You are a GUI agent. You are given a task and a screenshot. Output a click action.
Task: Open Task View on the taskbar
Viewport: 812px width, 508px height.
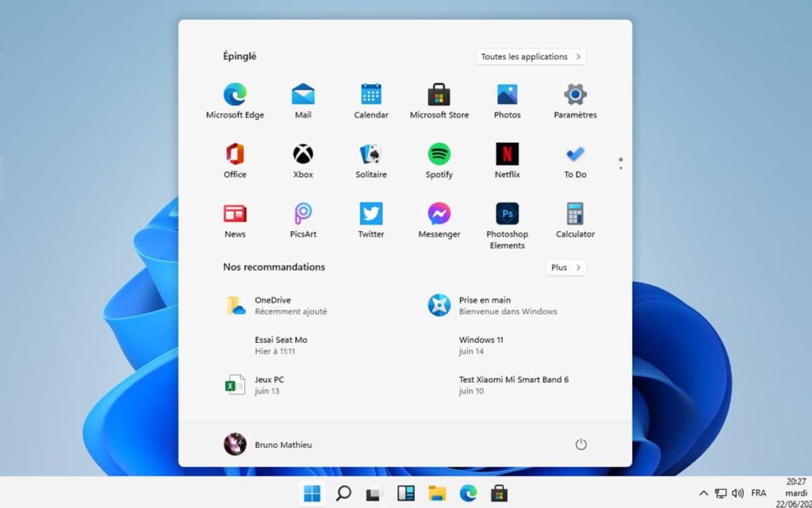(x=374, y=494)
